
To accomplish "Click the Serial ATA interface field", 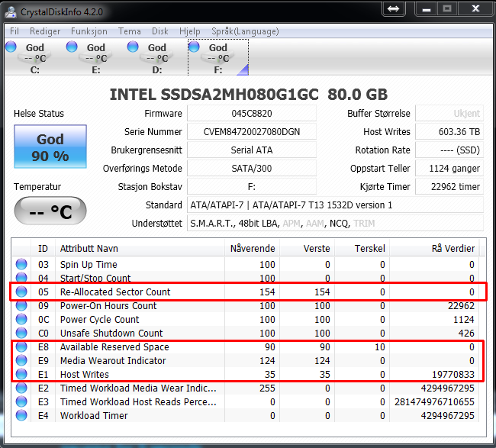I will click(252, 150).
